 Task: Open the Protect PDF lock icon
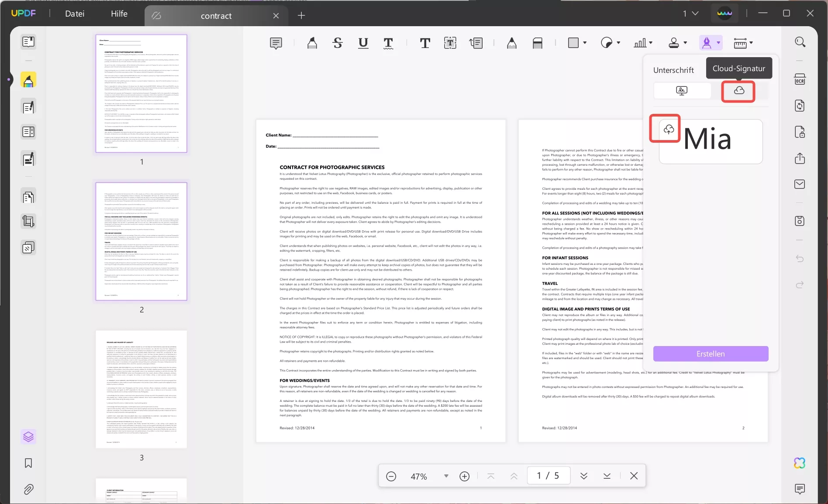click(x=800, y=132)
